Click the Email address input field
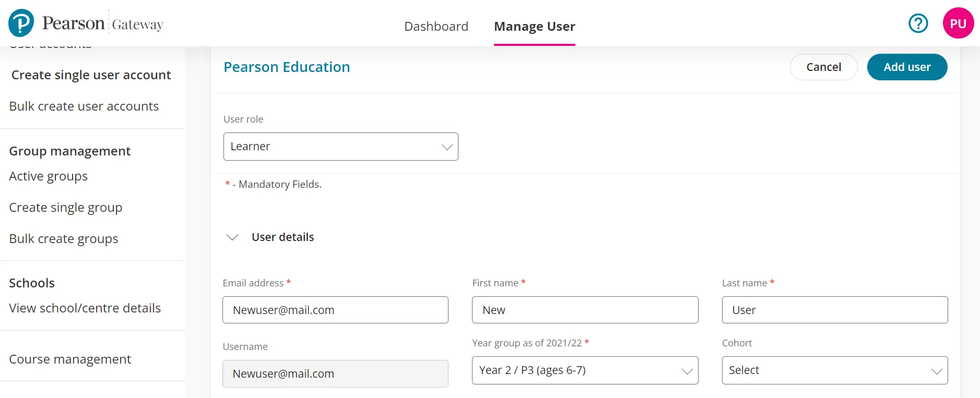 (x=335, y=310)
